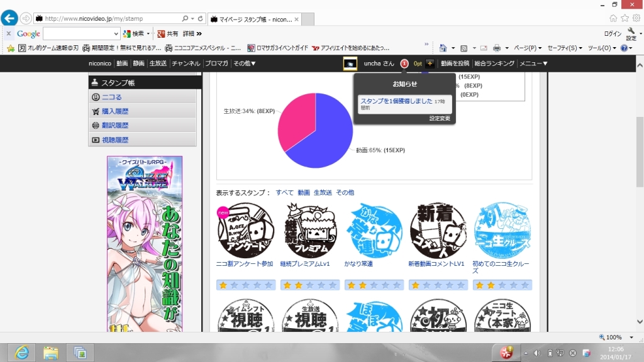Open File Explorer from the taskbar

click(x=50, y=353)
